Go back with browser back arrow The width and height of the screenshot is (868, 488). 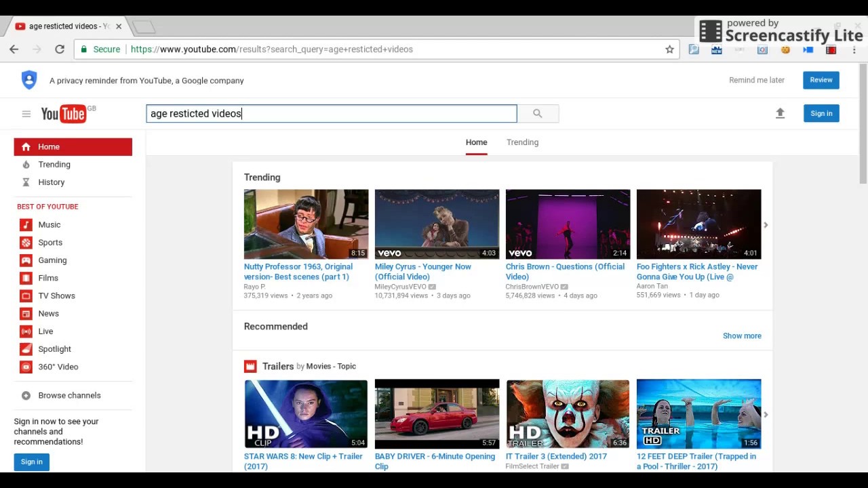point(14,49)
